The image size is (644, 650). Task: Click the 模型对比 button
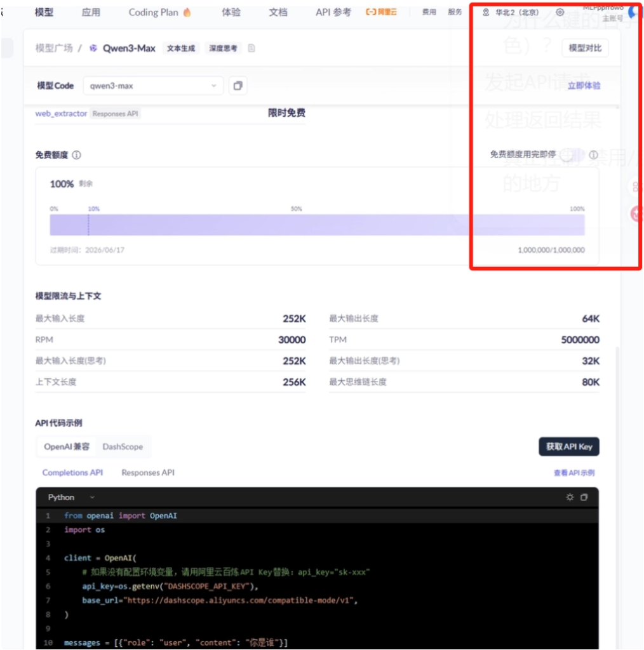[585, 48]
